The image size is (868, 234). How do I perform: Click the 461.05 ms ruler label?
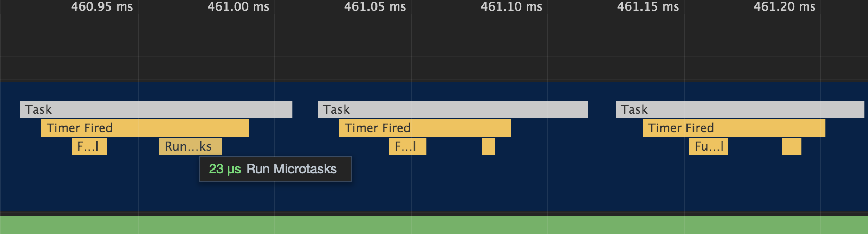click(x=375, y=7)
